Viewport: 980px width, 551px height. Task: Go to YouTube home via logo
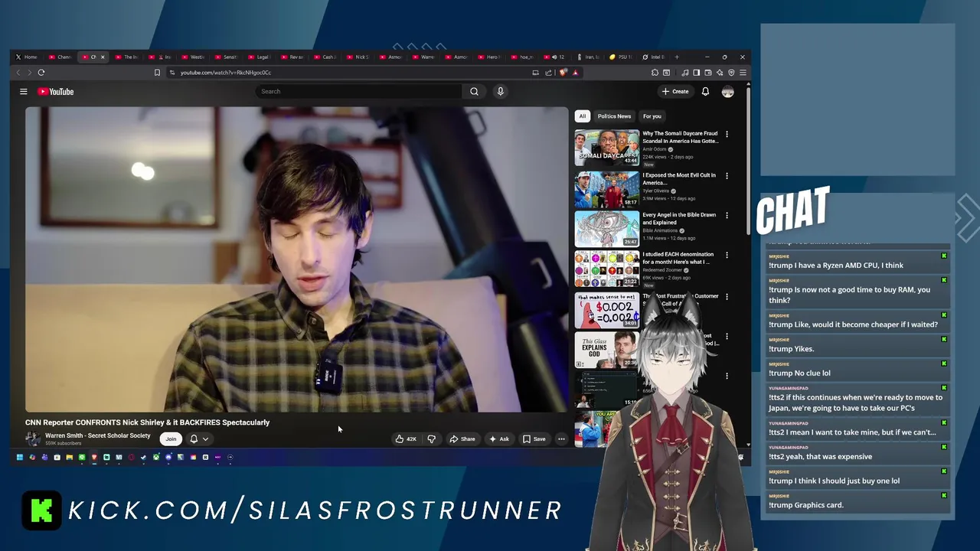click(56, 91)
